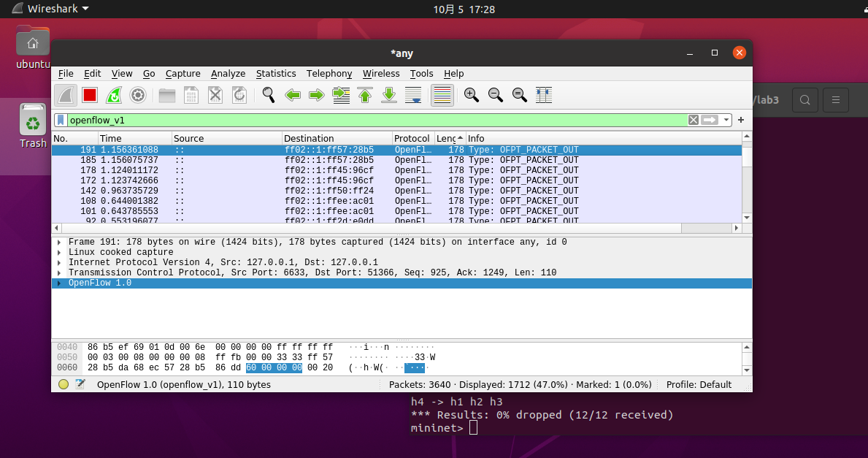This screenshot has height=458, width=868.
Task: Reload this capture file icon
Action: [239, 95]
